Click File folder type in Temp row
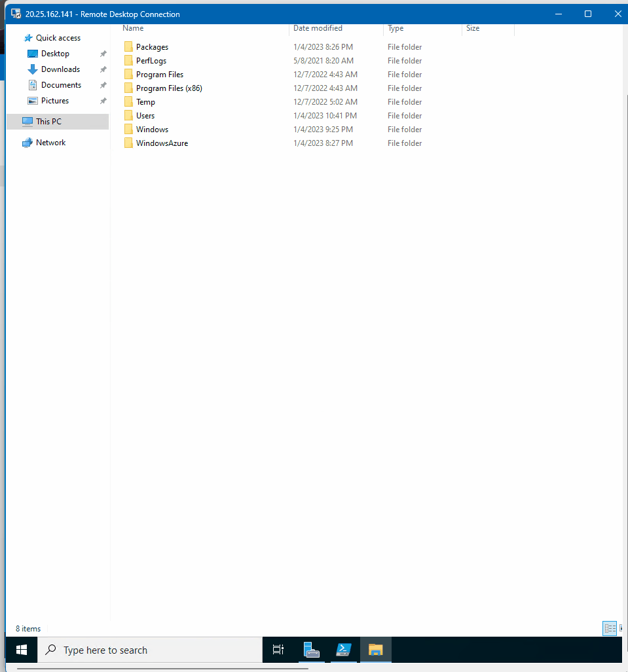Image resolution: width=628 pixels, height=672 pixels. pos(405,101)
